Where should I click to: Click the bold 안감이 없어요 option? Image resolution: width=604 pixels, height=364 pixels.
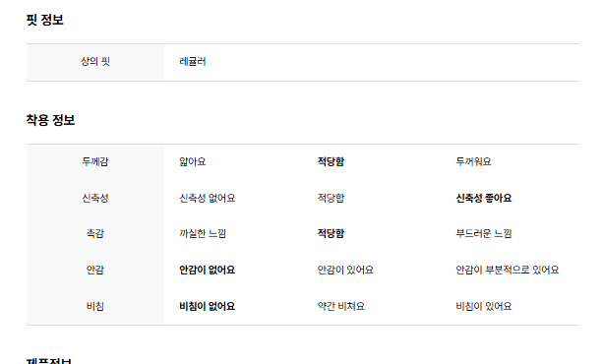click(x=208, y=270)
